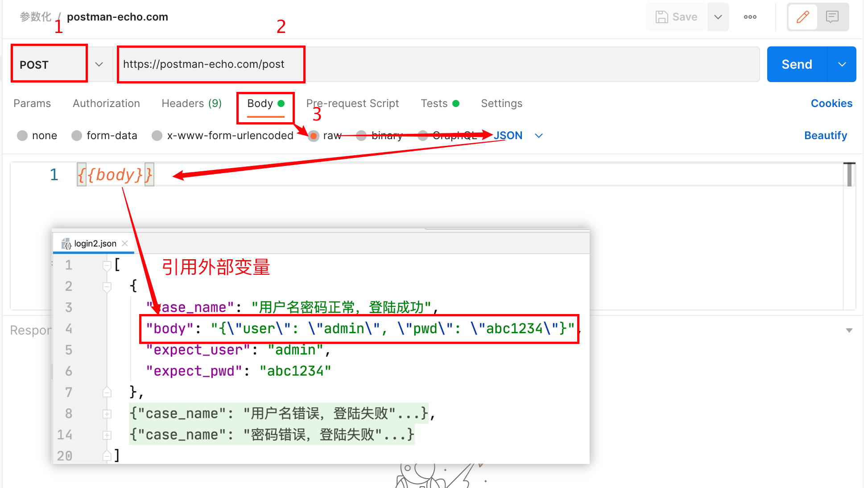Screen dimensions: 868x488
Task: Choose the form-data radio option
Action: 77,136
